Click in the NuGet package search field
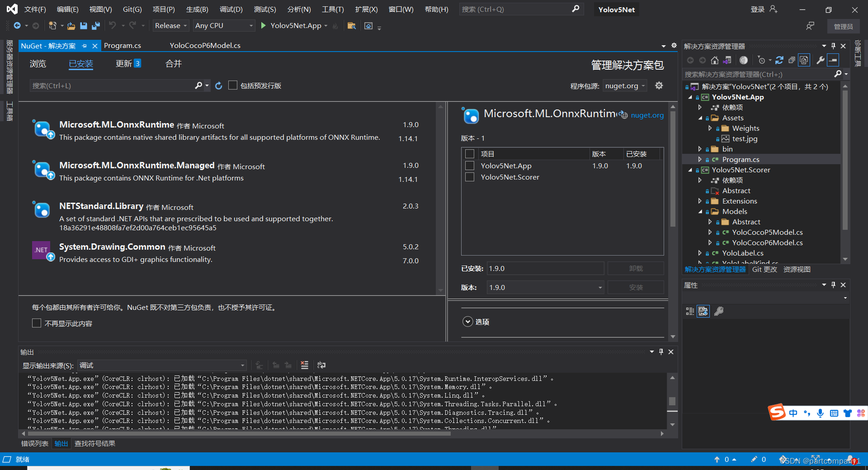Viewport: 868px width, 470px height. [x=112, y=85]
